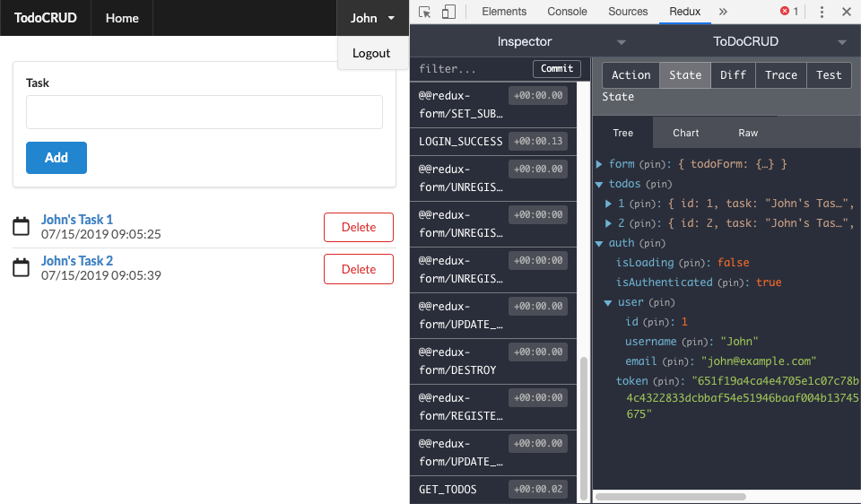Expand the form state node
The width and height of the screenshot is (861, 504).
coord(599,164)
